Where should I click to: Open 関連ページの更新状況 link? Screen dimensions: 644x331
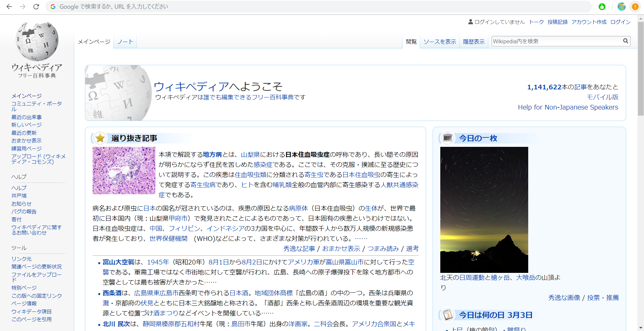[x=37, y=266]
